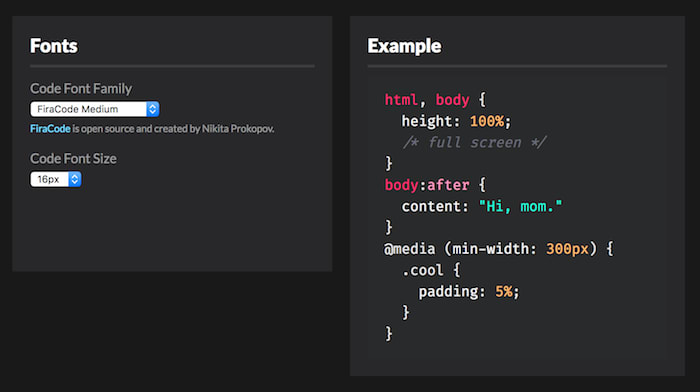Open the Code Font Size dropdown
Image resolution: width=700 pixels, height=392 pixels.
click(56, 179)
